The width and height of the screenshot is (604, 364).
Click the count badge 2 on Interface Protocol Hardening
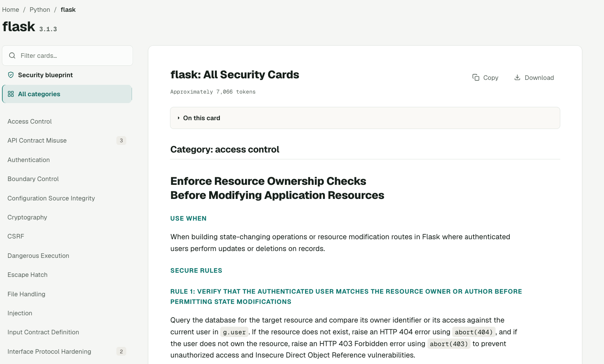121,351
